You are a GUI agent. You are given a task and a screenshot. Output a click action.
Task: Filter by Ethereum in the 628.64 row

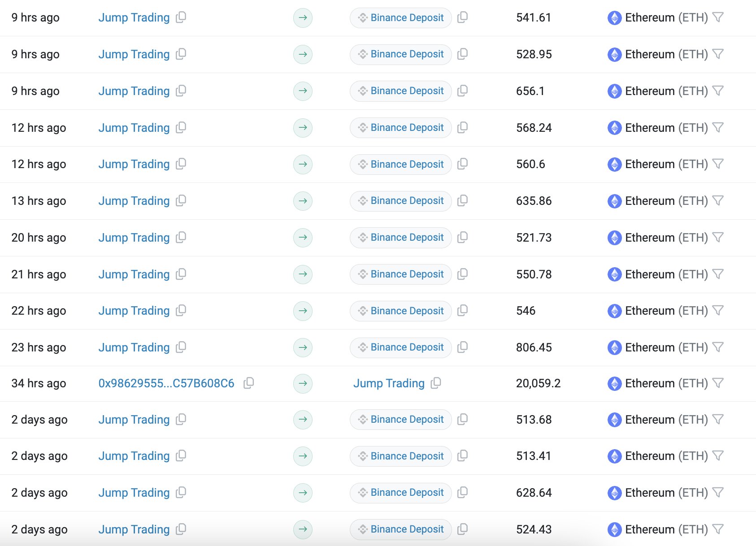(718, 493)
